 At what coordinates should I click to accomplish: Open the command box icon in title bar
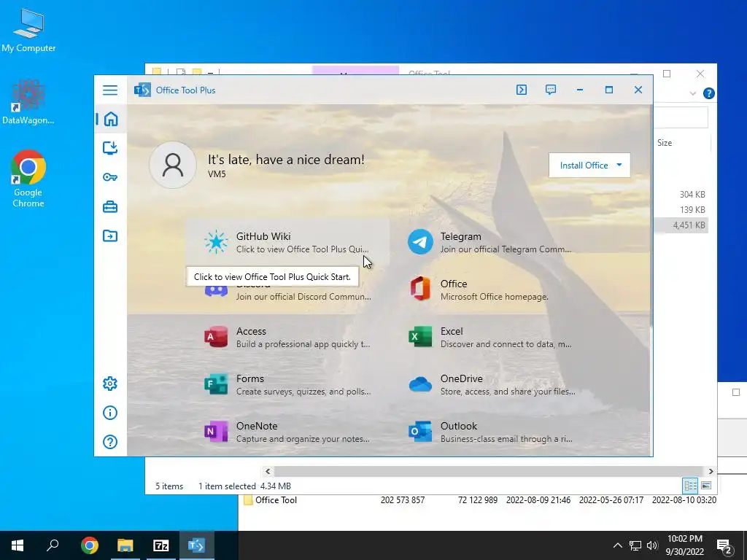pos(522,90)
